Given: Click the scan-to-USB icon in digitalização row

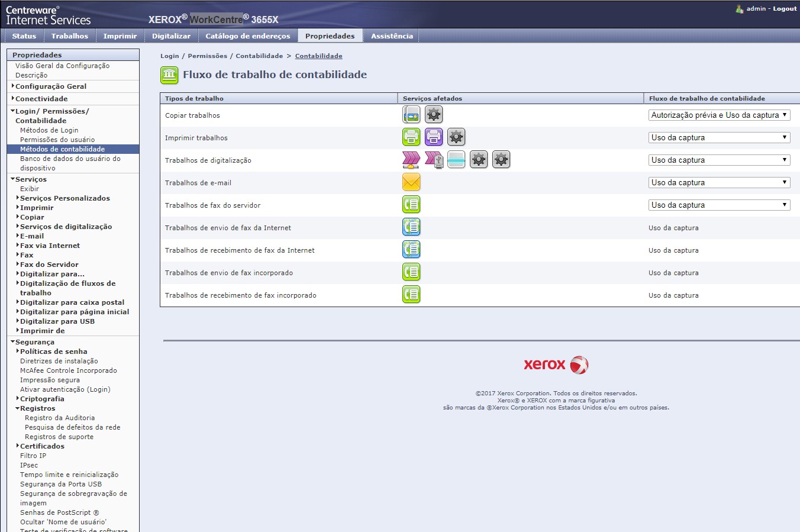Looking at the screenshot, I should coord(434,160).
